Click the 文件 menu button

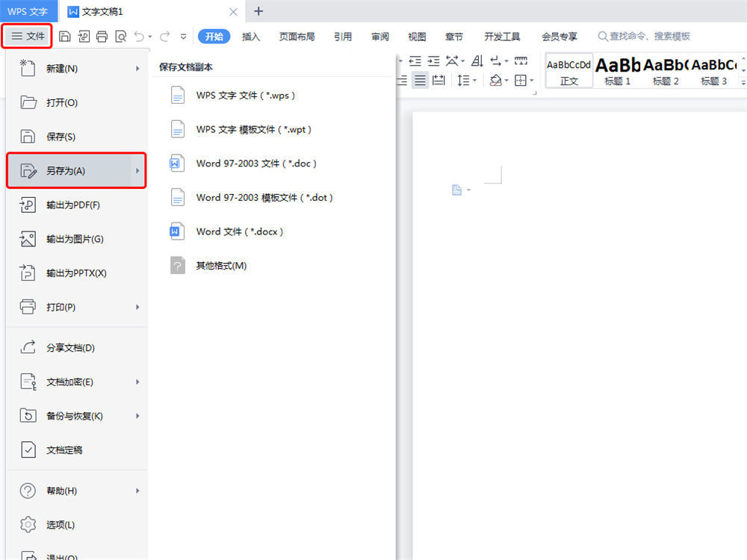(27, 36)
